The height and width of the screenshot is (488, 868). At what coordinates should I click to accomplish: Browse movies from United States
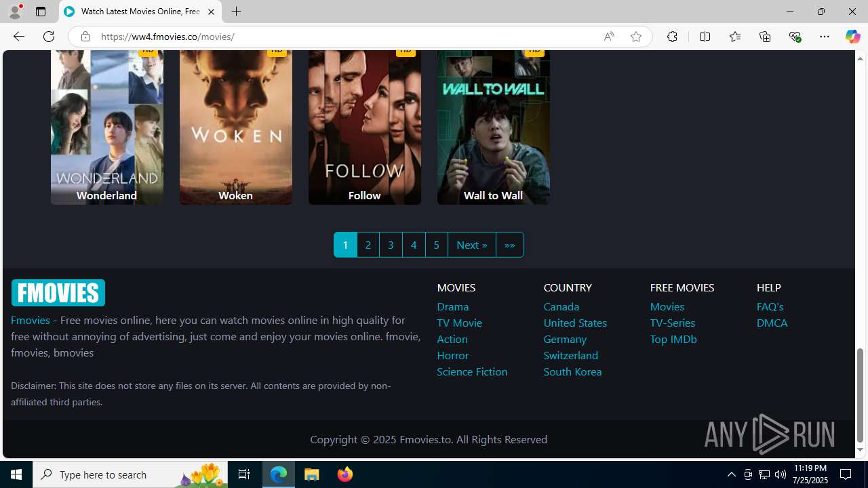(x=575, y=323)
